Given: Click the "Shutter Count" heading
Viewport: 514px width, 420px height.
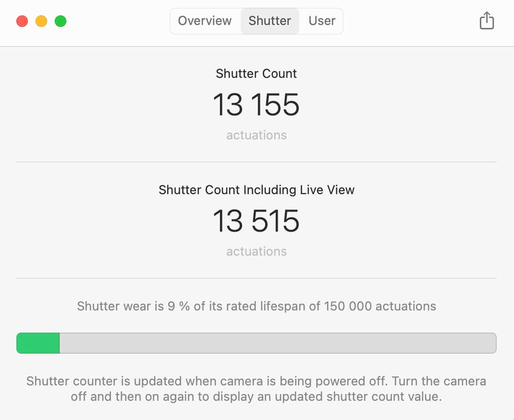Looking at the screenshot, I should coord(256,73).
